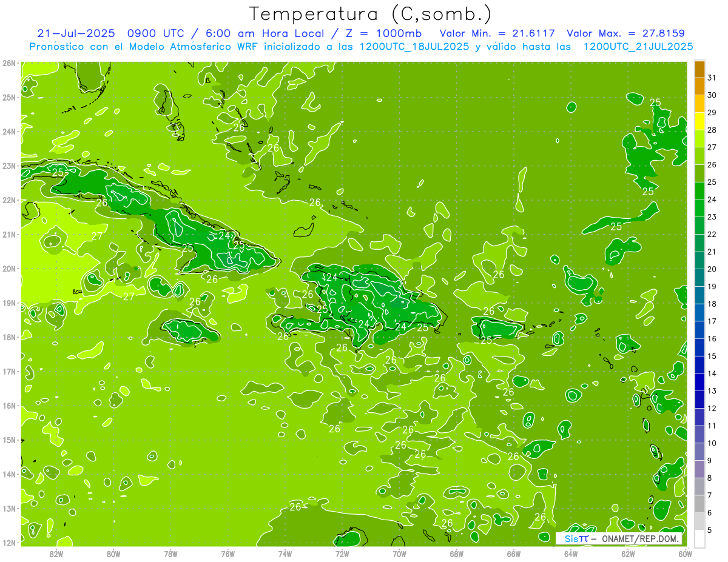Click the legend value '14' on color scale

pyautogui.click(x=712, y=373)
